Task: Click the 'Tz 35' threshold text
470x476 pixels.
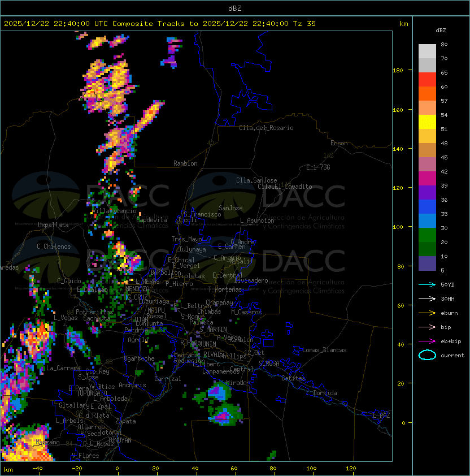Action: coord(304,24)
